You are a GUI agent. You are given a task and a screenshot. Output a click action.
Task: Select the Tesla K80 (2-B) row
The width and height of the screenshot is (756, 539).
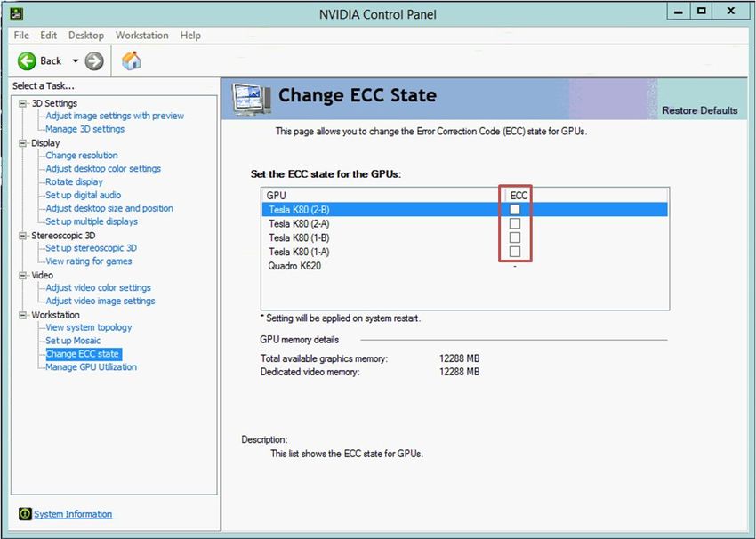coord(465,209)
